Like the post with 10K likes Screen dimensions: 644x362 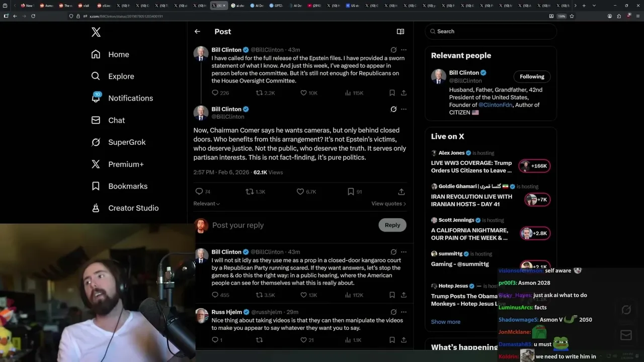click(x=308, y=93)
